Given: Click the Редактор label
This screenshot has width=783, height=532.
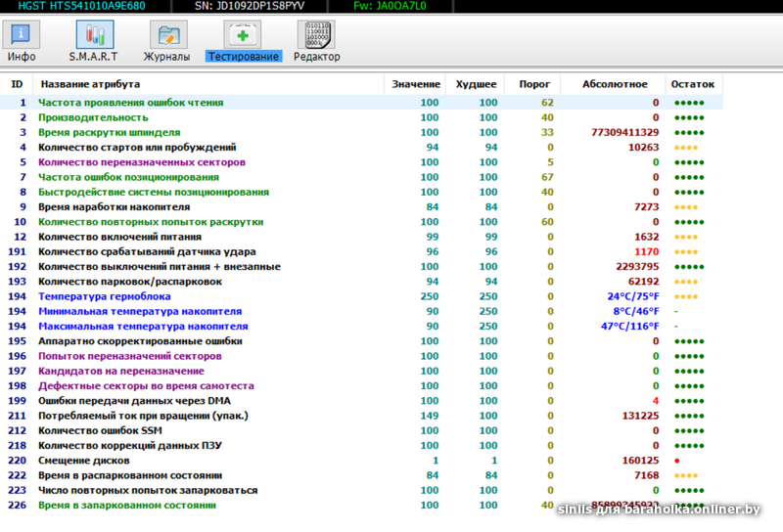Looking at the screenshot, I should 316,57.
